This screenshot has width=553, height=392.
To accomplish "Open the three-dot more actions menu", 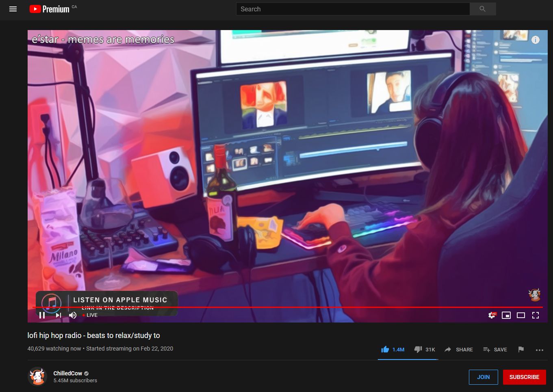I will click(540, 350).
